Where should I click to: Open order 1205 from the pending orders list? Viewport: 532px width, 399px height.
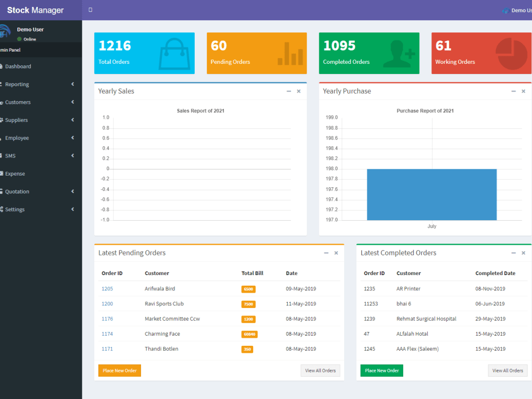click(x=107, y=288)
